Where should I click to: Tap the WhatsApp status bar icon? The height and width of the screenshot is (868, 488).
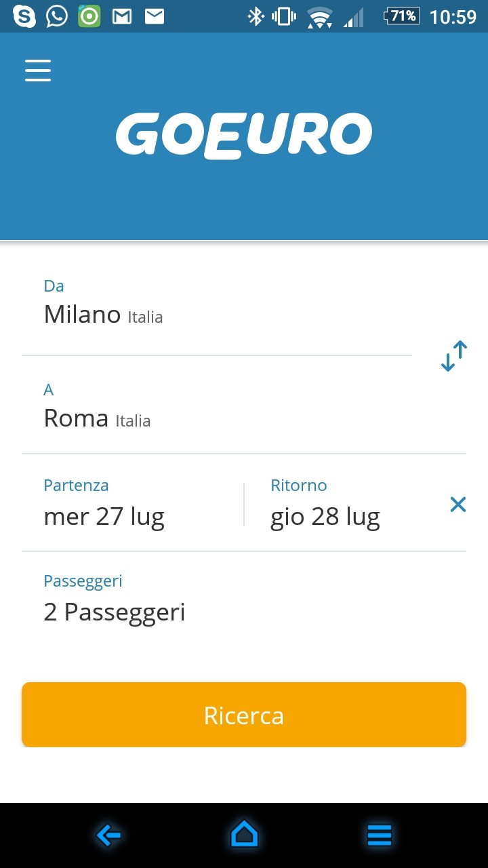[x=56, y=16]
